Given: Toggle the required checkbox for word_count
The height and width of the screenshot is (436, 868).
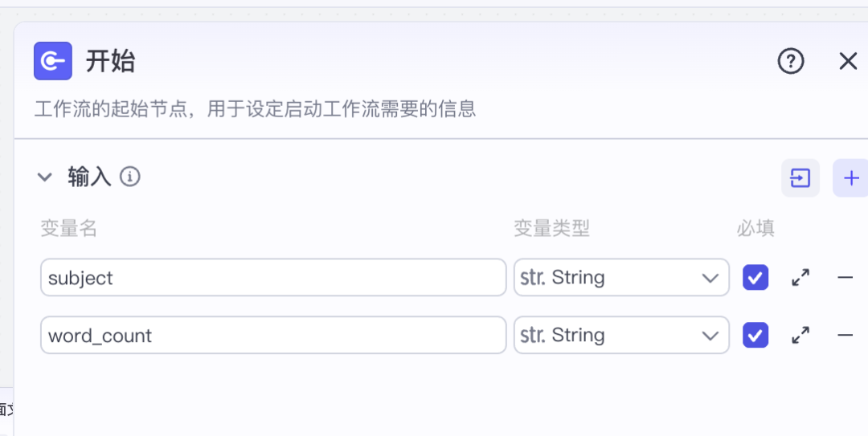Looking at the screenshot, I should [755, 336].
